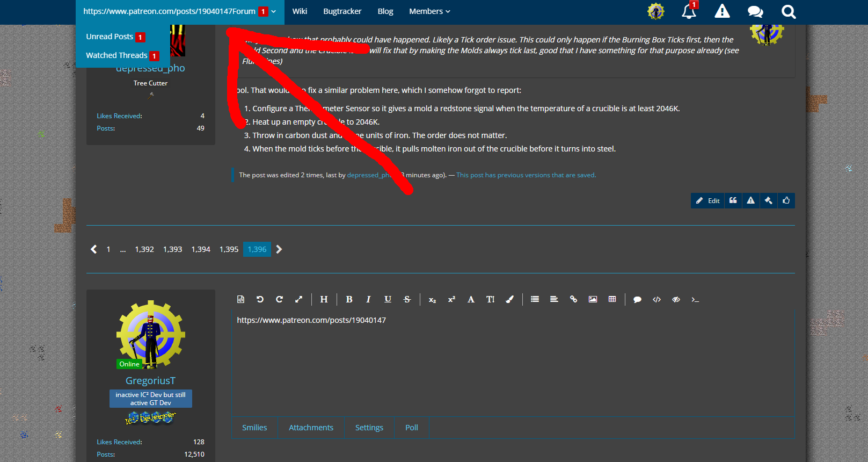Open the search magnifier in header
868x462 pixels.
(788, 12)
